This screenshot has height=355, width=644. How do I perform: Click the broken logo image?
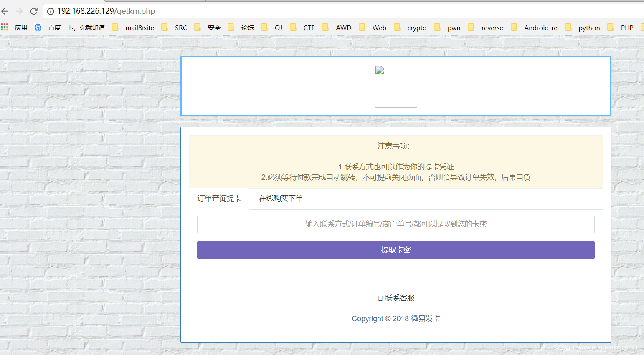point(396,86)
